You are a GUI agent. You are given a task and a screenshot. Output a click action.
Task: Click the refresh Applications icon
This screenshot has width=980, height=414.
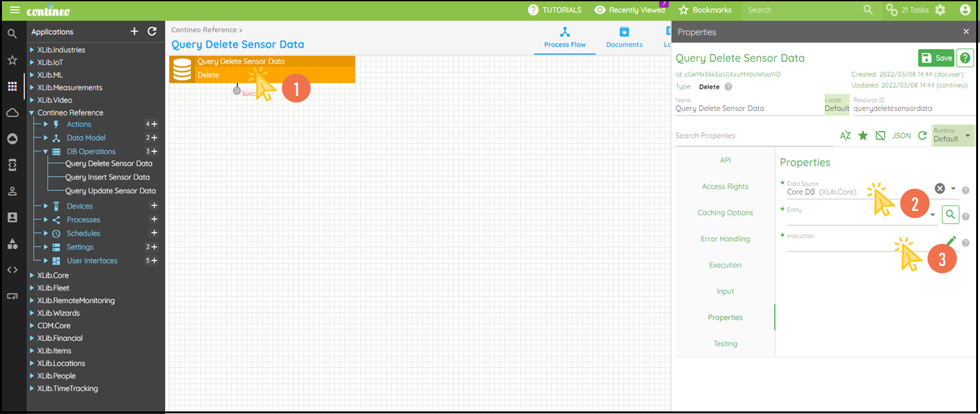pos(152,32)
